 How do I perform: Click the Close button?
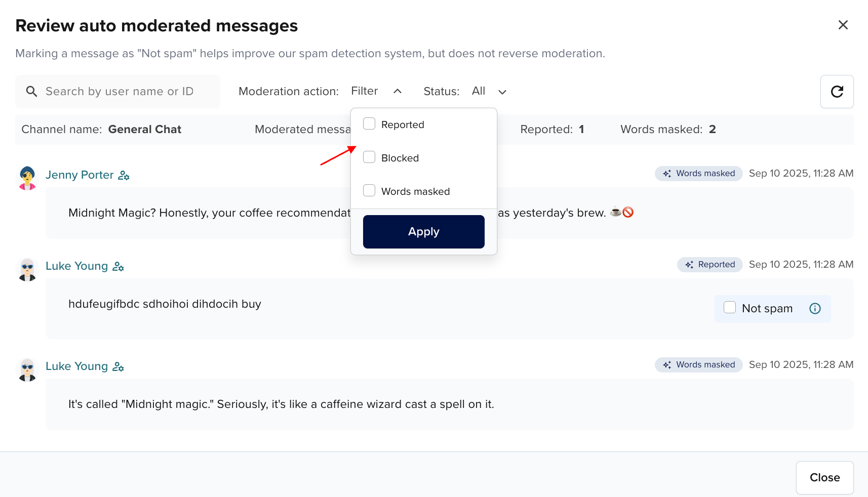tap(824, 477)
